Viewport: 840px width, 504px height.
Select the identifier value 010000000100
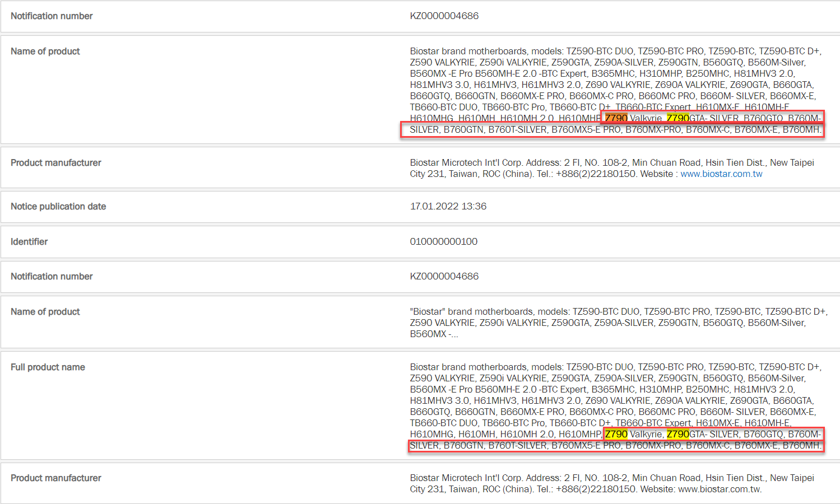pyautogui.click(x=444, y=241)
